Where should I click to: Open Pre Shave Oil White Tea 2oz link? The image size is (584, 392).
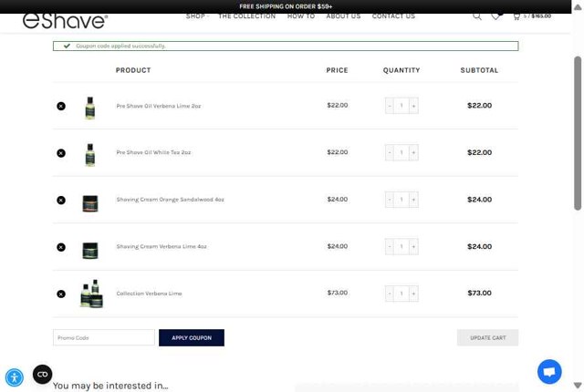coord(153,152)
